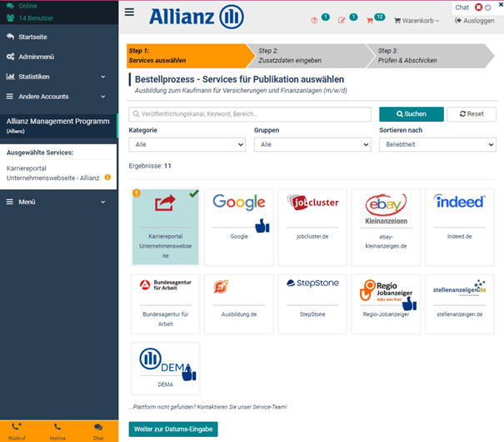Click the 14 Benutzer users icon
Screen dimensions: 504x442
click(10, 18)
